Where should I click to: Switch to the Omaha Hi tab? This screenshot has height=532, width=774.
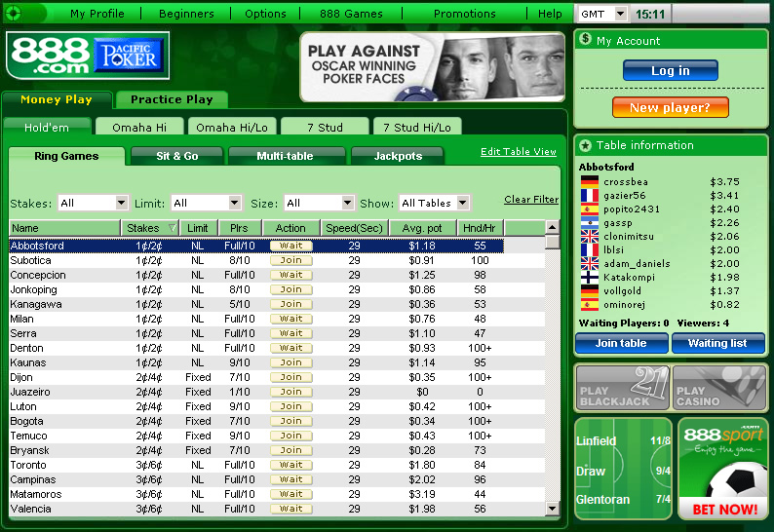pos(139,128)
